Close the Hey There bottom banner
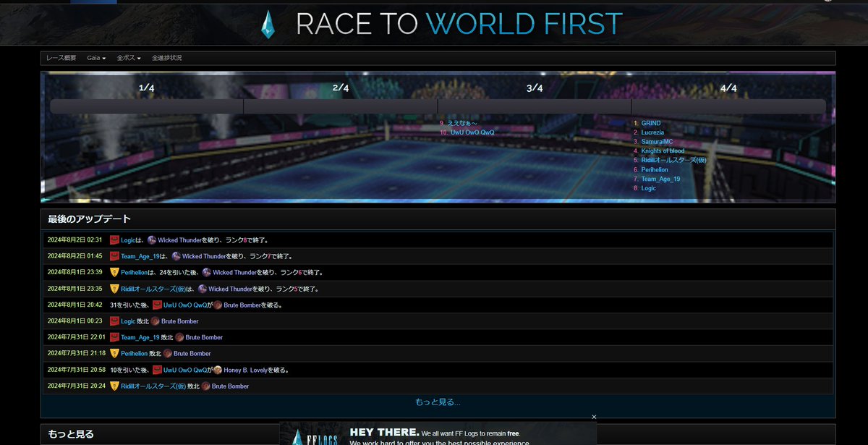Screen dimensions: 868x445 click(594, 417)
